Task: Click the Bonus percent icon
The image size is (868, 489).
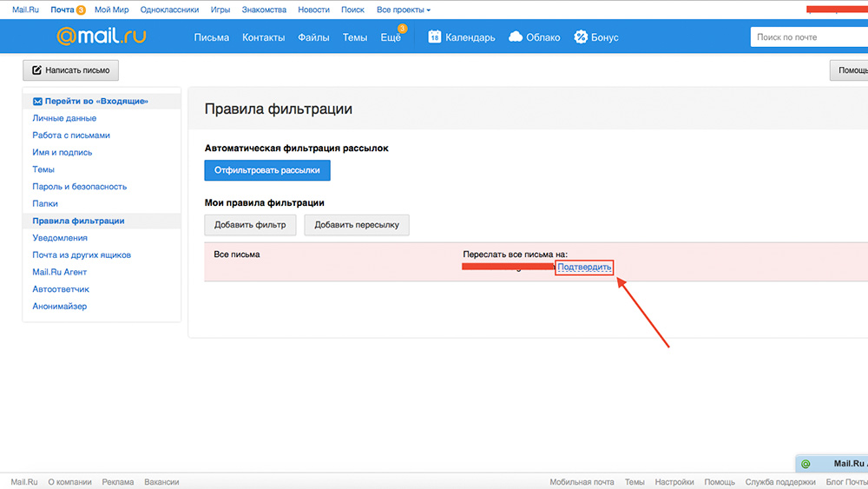Action: (x=581, y=37)
